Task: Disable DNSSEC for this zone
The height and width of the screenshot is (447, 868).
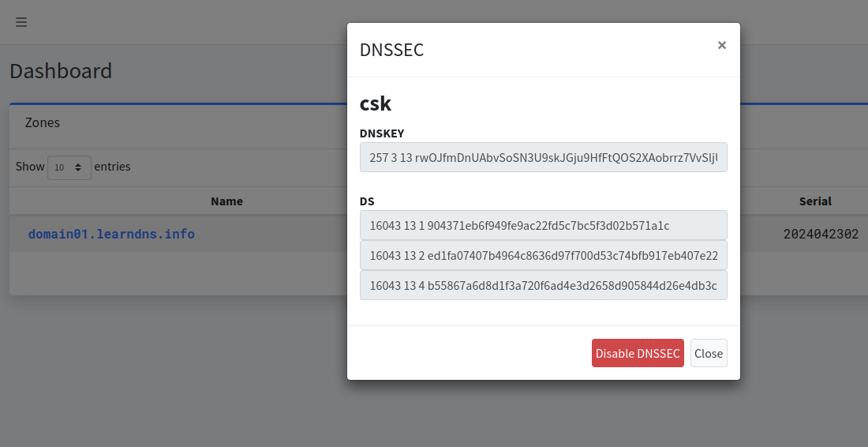Action: pos(638,353)
